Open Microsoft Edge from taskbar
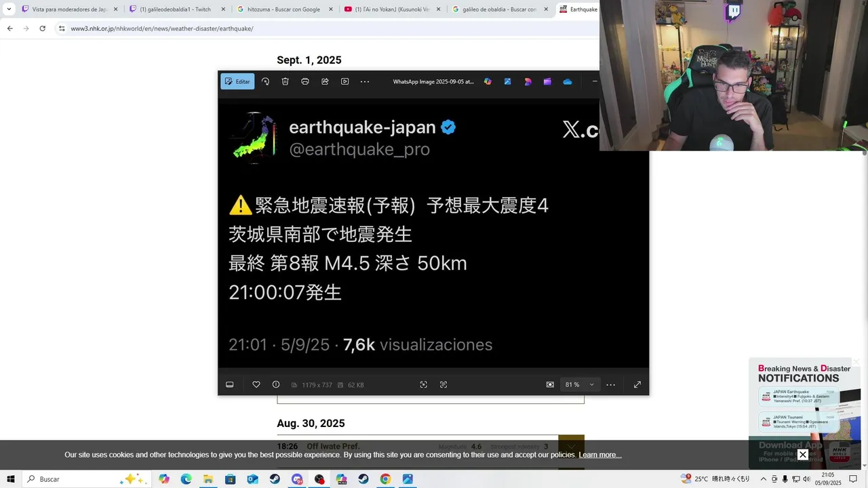This screenshot has height=488, width=868. click(x=186, y=479)
